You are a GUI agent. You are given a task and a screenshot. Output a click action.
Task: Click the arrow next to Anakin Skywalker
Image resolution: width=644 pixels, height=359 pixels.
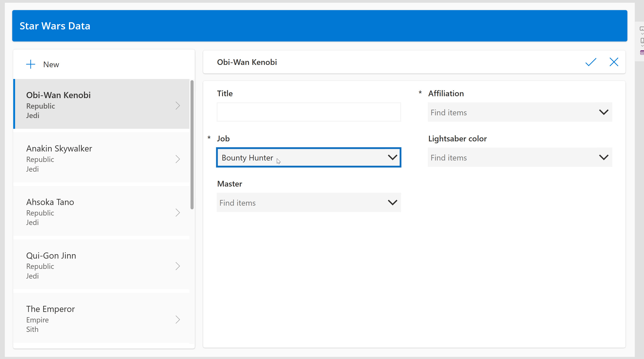click(x=177, y=159)
